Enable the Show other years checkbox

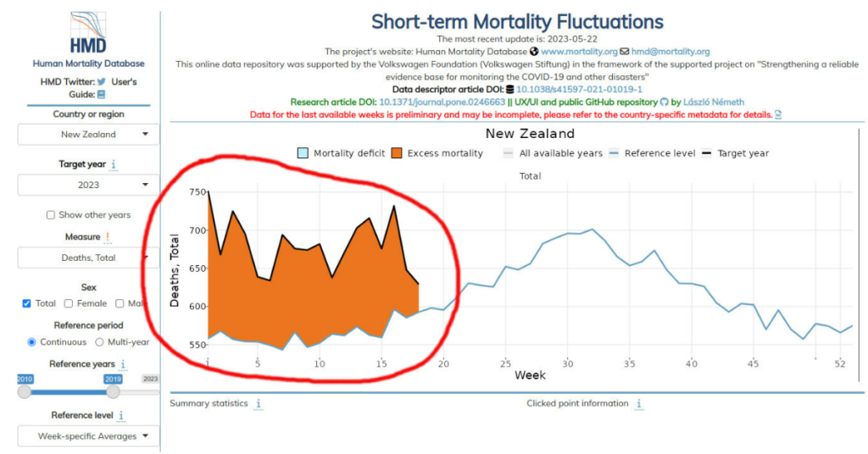51,215
